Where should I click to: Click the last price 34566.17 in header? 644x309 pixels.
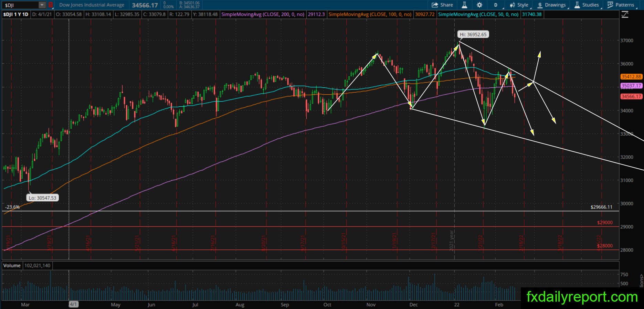coord(145,5)
